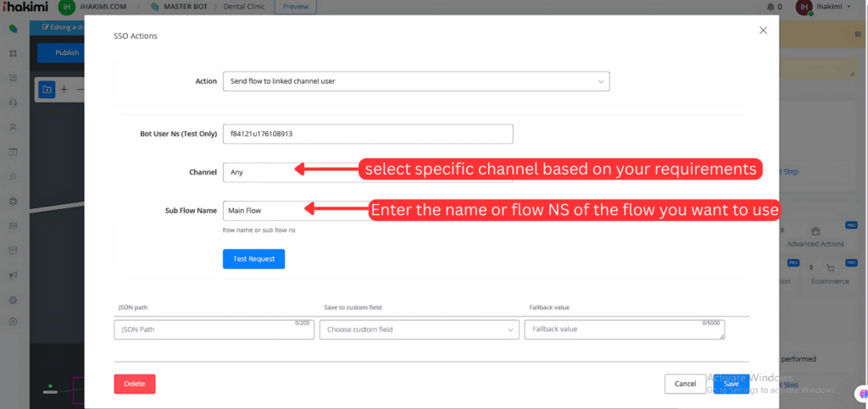Open the dashboard grid icon in sidebar

point(13,53)
